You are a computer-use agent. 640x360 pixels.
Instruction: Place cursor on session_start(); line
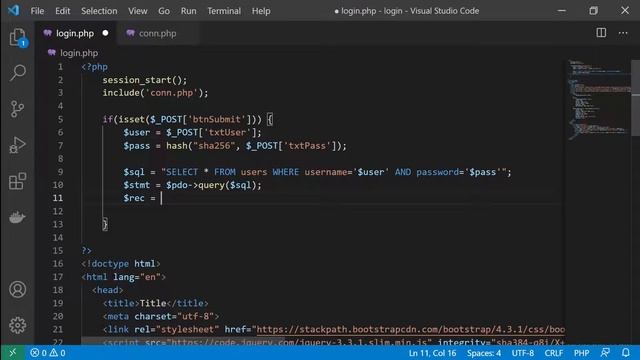click(144, 80)
